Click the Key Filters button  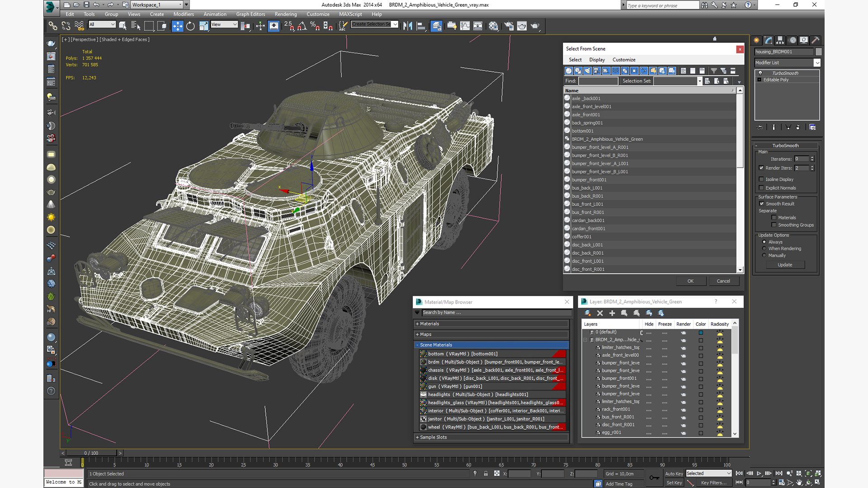pyautogui.click(x=714, y=483)
